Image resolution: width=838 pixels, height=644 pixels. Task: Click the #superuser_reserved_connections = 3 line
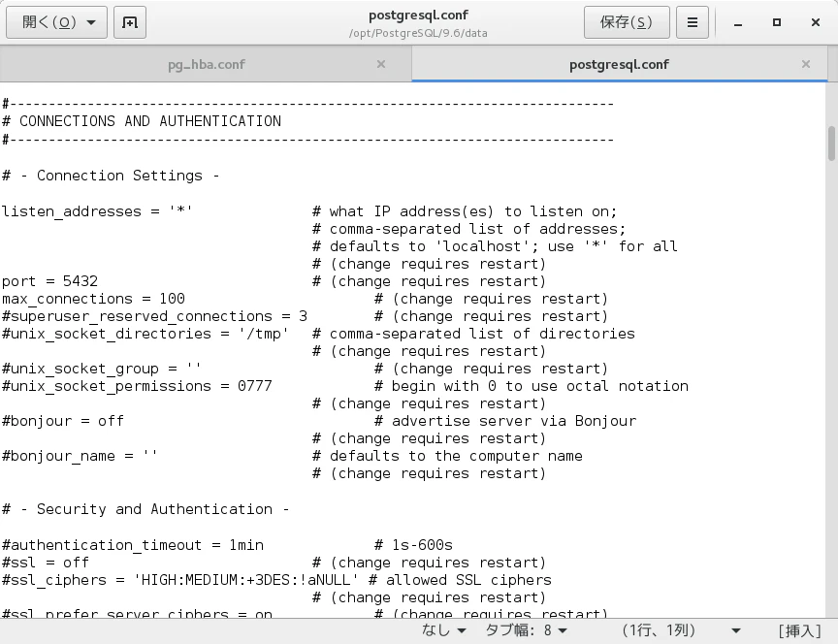tap(154, 316)
